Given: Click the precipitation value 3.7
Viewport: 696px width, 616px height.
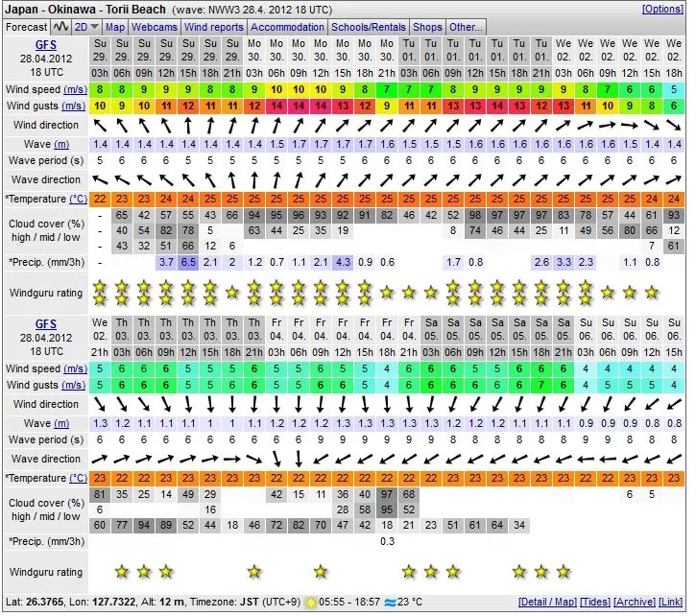Looking at the screenshot, I should (166, 262).
